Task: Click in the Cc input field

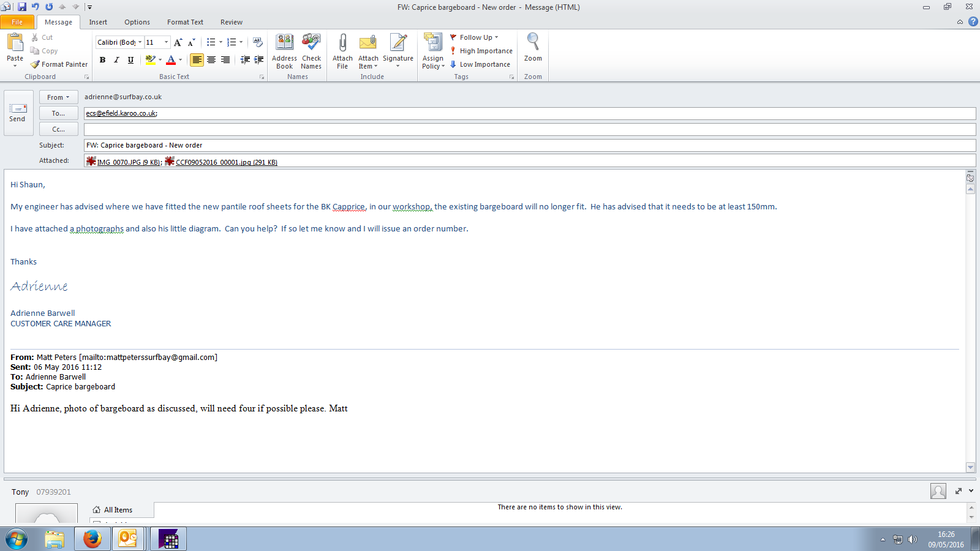Action: click(x=529, y=129)
